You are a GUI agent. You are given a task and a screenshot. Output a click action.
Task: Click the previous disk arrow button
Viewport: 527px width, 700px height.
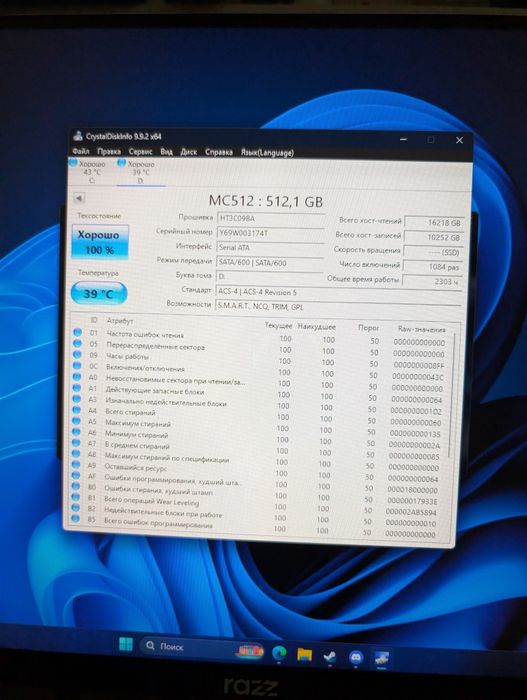point(79,198)
